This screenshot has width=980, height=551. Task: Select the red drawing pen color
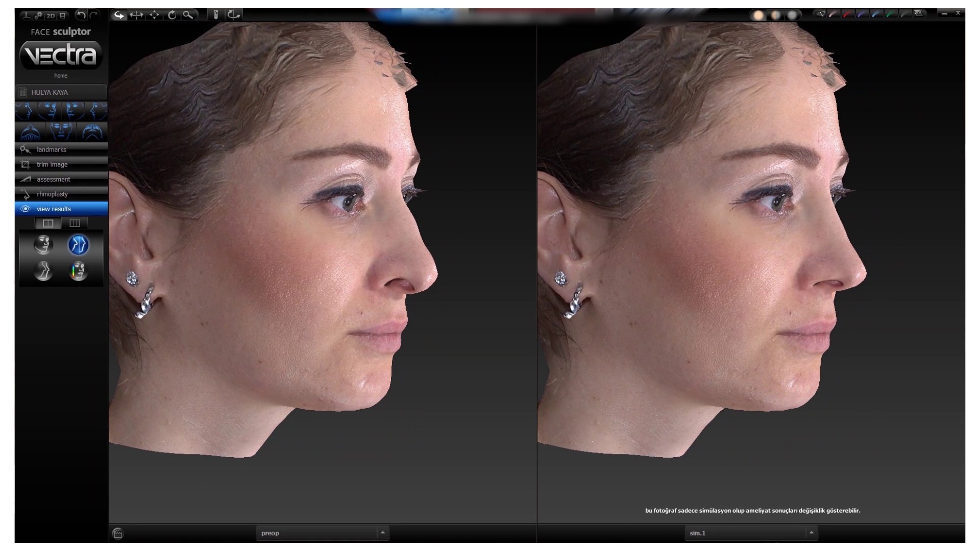point(848,14)
